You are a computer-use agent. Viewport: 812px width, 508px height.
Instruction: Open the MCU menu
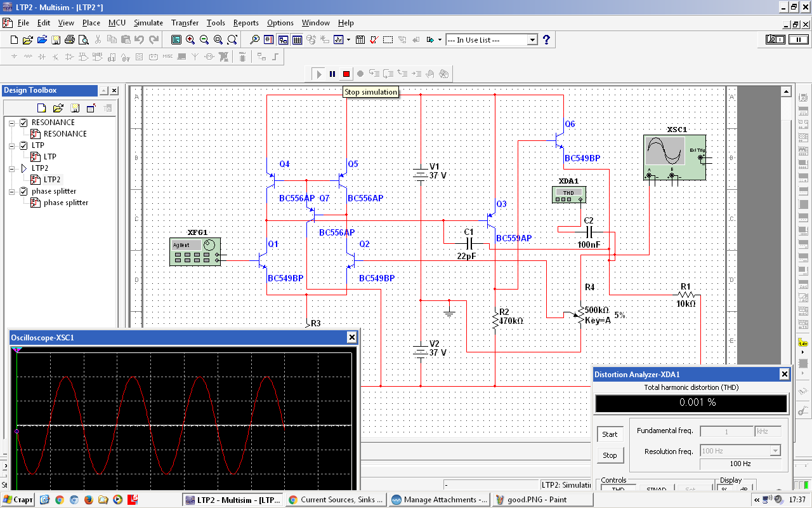(x=117, y=23)
